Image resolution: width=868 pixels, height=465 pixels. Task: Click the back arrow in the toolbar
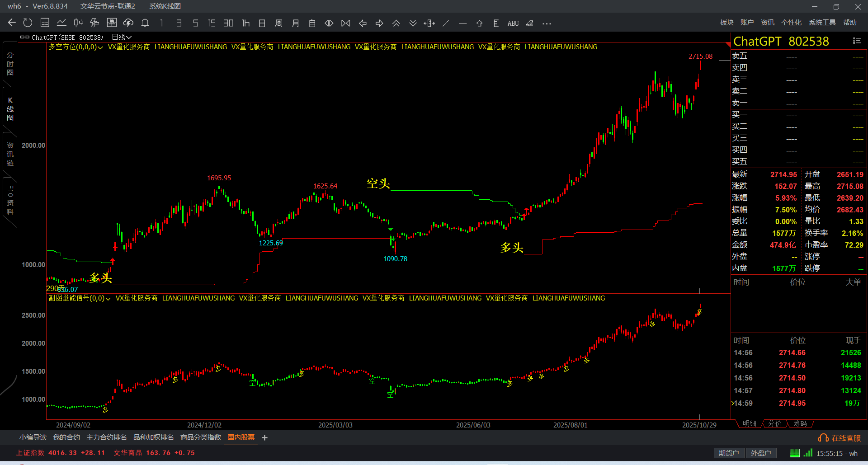coord(12,23)
